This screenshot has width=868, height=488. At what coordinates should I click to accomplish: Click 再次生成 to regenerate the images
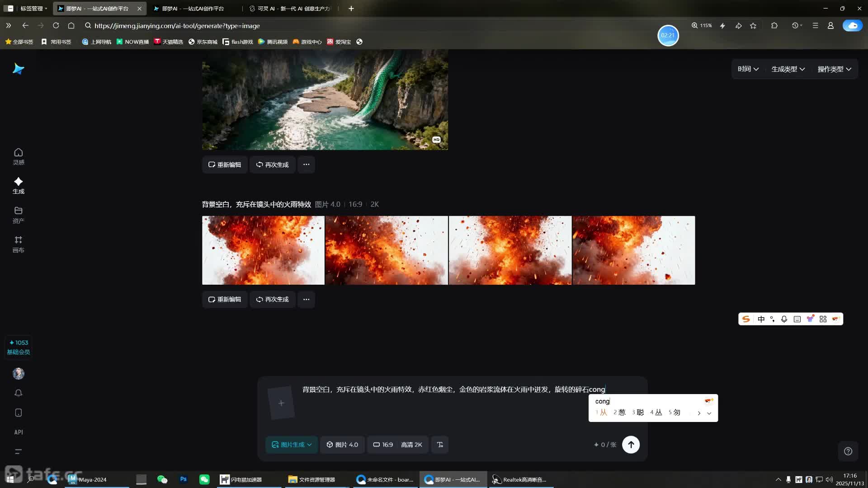pos(272,299)
